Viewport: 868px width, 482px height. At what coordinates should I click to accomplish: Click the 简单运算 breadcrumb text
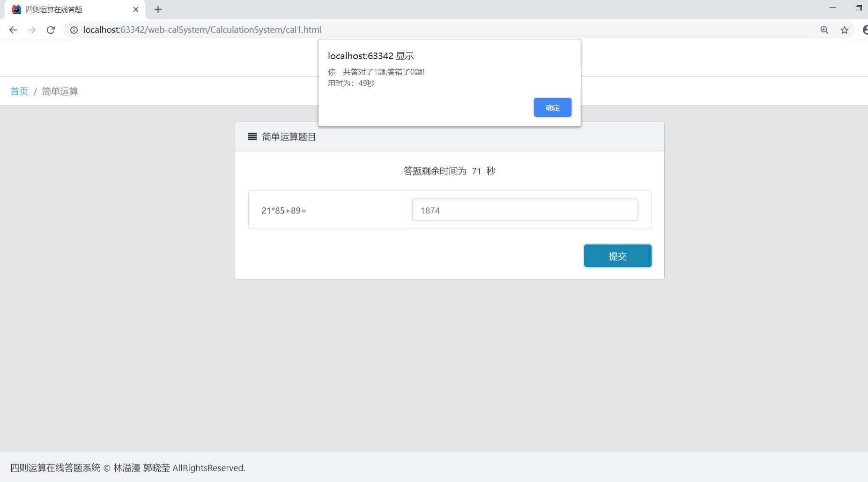pos(60,91)
